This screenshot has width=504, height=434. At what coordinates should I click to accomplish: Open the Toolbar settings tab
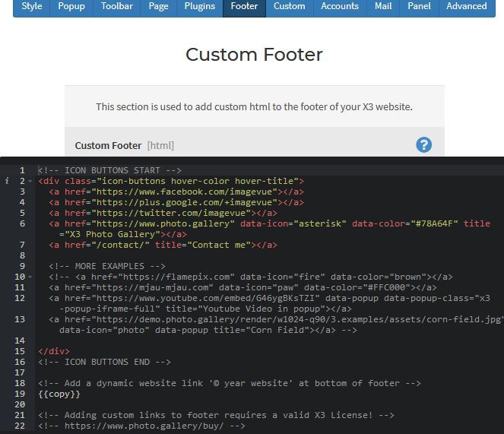116,6
